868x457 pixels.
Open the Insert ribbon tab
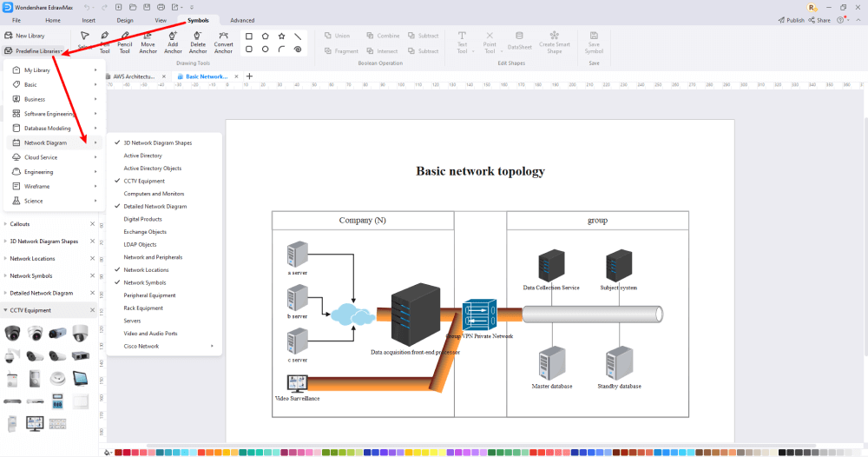(x=89, y=21)
